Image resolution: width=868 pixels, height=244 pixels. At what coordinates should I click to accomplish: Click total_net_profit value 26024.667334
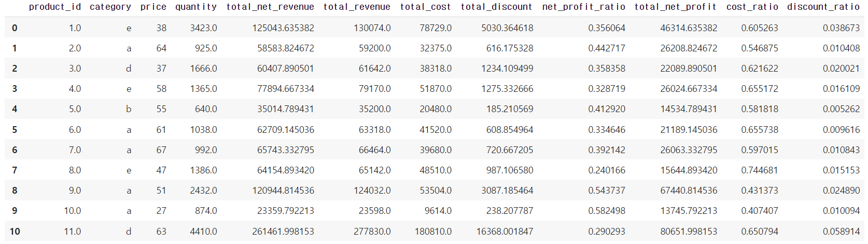[x=689, y=89]
